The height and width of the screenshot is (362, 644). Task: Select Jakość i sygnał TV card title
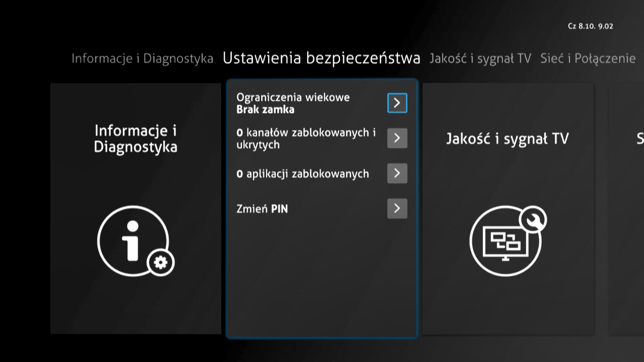(507, 138)
